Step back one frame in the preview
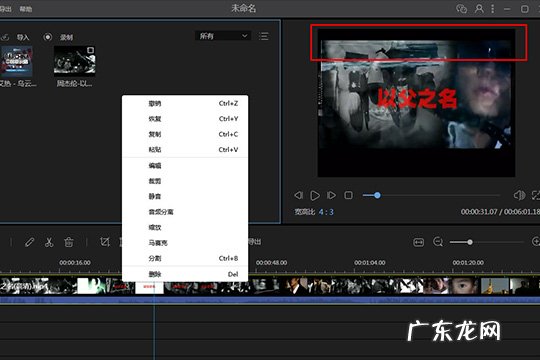Image resolution: width=540 pixels, height=360 pixels. point(298,195)
